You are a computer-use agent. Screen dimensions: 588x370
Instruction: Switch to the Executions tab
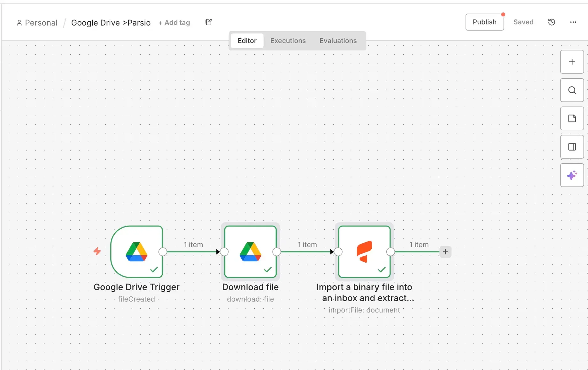[288, 41]
